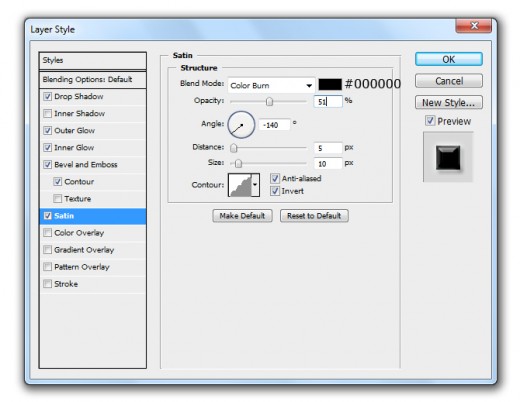Viewport: 520px width, 402px height.
Task: Adjust the Opacity slider handle
Action: click(269, 101)
